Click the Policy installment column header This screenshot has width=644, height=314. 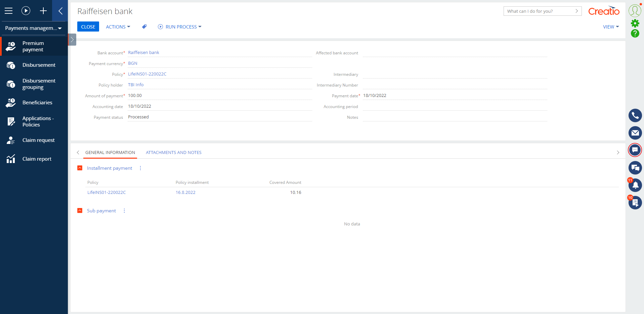point(192,182)
